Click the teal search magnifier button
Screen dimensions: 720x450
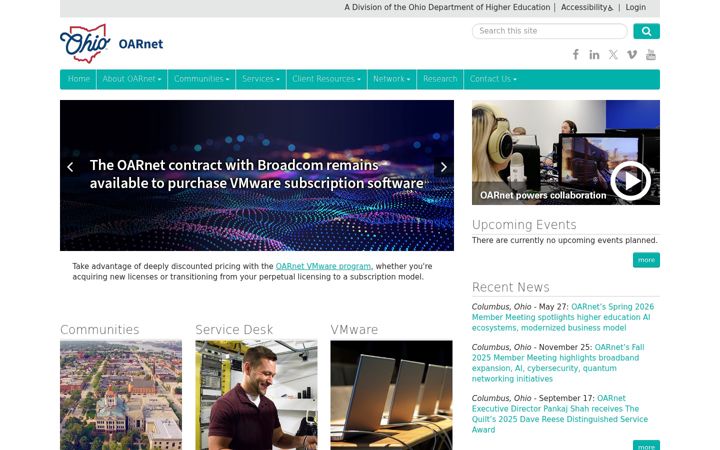point(646,31)
